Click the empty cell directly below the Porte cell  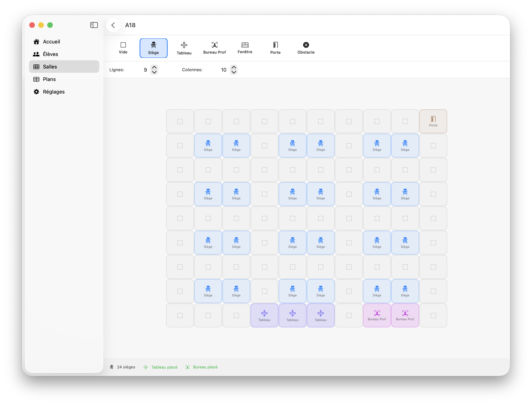click(433, 146)
